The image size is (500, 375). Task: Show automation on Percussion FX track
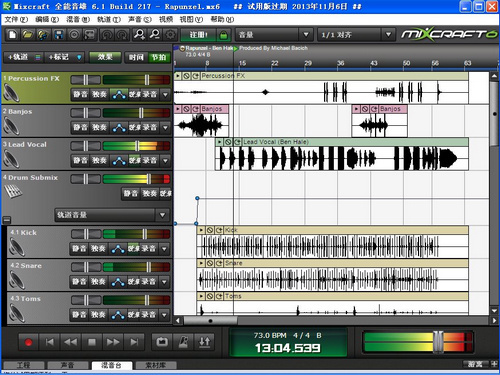[x=119, y=95]
